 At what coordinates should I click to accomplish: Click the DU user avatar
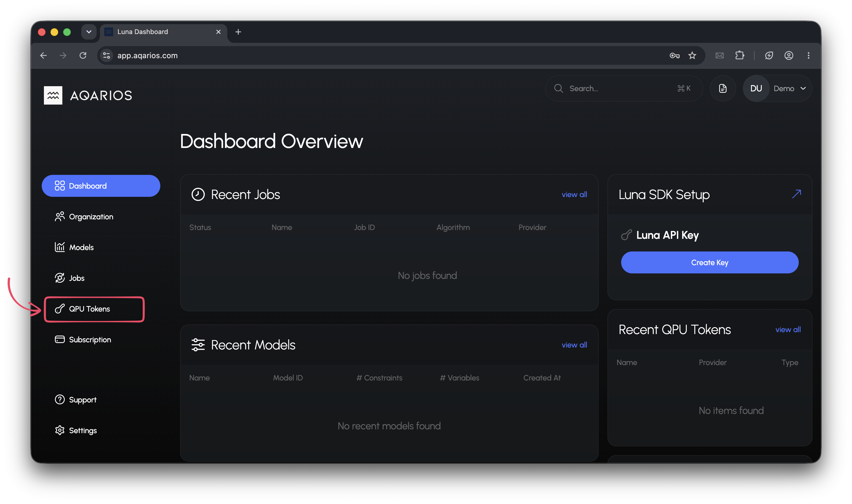[x=756, y=88]
